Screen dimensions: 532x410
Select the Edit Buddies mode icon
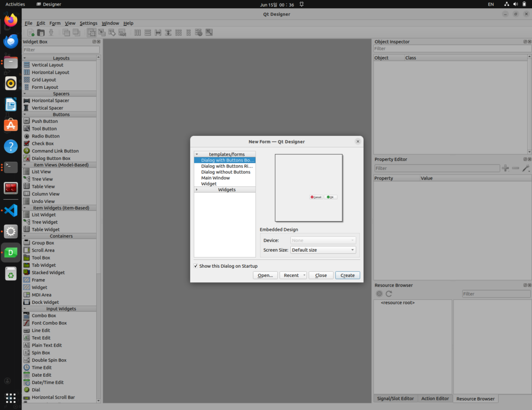pyautogui.click(x=112, y=33)
